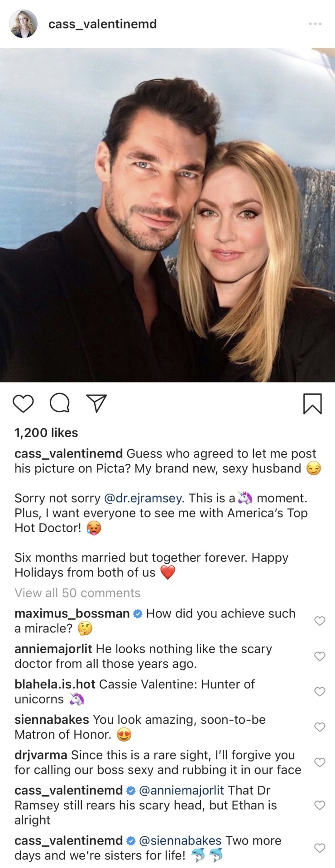This screenshot has width=335, height=868.
Task: Open maximus_bossman's profile
Action: coord(72,613)
